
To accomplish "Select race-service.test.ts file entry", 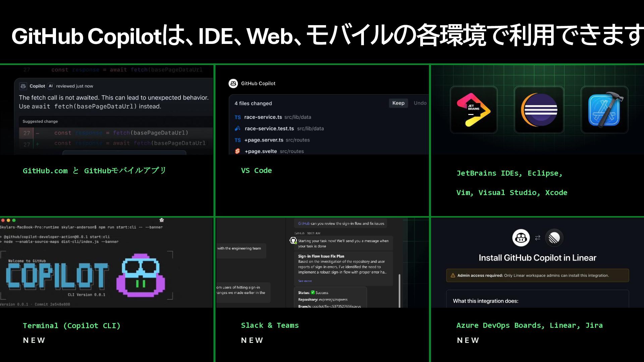I will tap(269, 128).
